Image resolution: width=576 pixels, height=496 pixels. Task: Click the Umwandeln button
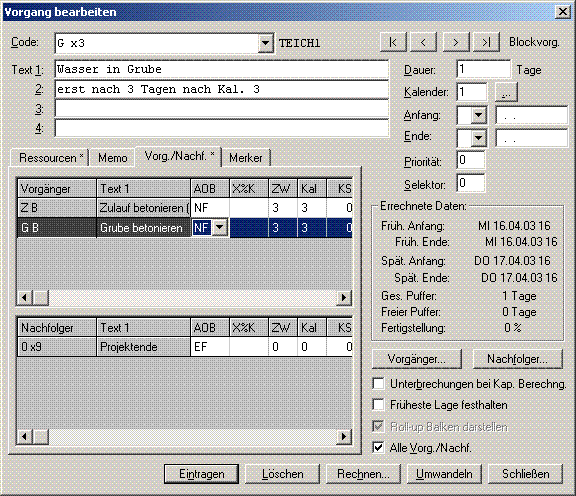[444, 474]
